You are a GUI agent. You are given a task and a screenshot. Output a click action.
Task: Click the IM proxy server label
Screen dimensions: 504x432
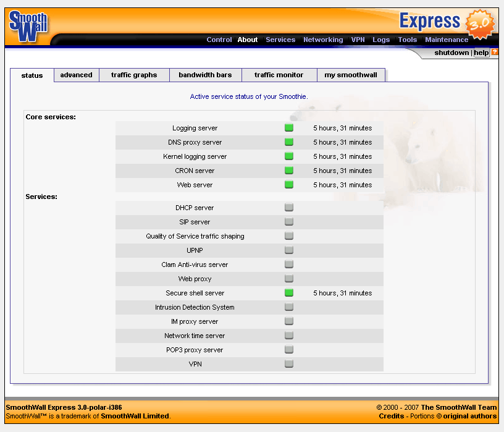[195, 321]
